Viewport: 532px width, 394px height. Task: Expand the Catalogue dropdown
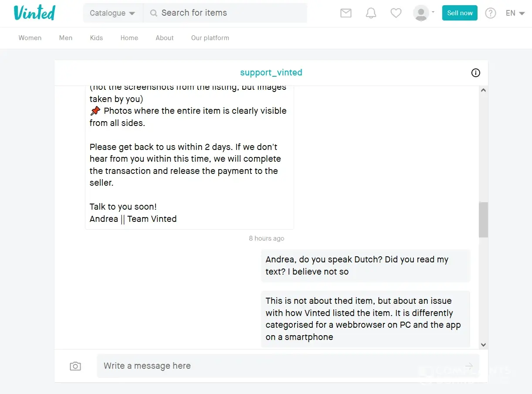[x=112, y=13]
